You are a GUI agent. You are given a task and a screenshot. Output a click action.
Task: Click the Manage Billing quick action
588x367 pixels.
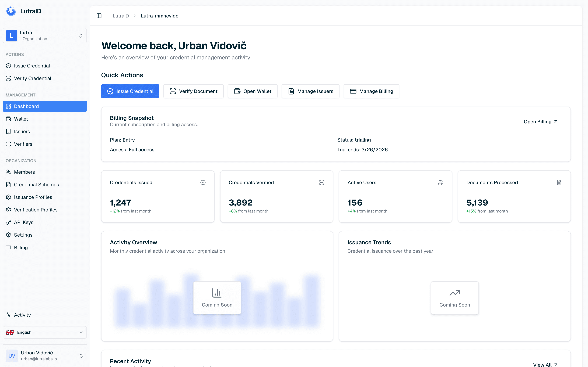(x=371, y=91)
